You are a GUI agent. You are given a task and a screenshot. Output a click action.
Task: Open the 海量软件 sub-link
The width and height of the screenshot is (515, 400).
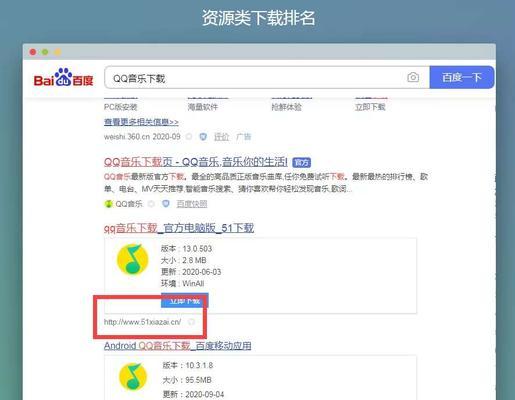203,107
